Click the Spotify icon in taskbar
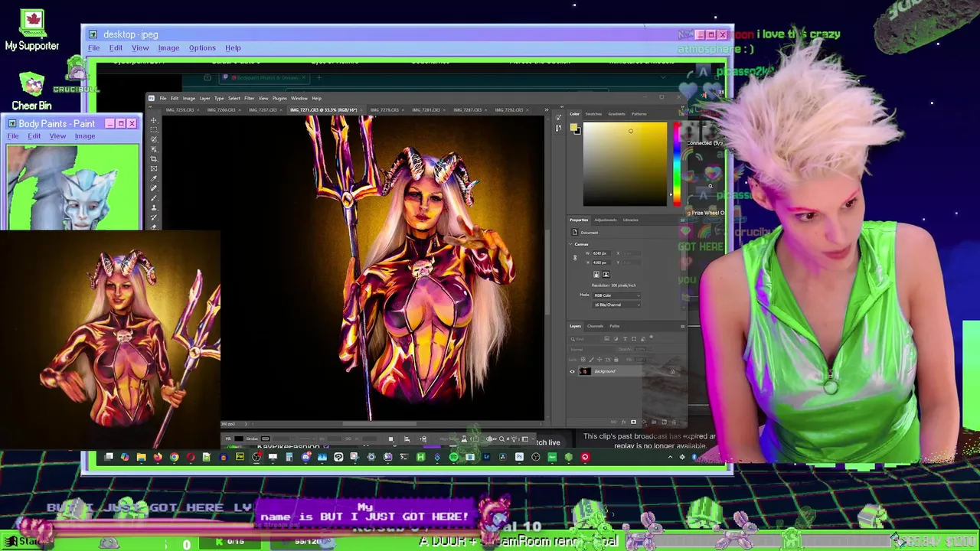980x551 pixels. click(x=453, y=457)
